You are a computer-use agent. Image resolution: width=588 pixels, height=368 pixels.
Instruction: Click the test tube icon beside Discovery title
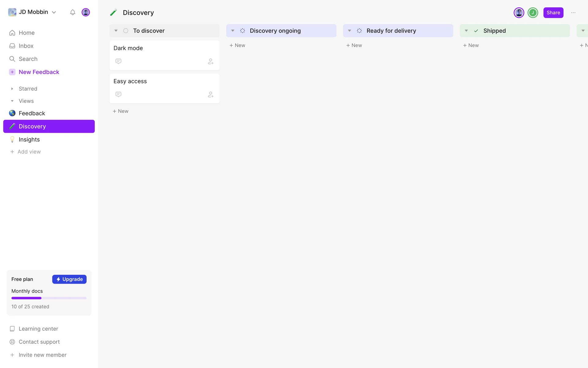pyautogui.click(x=114, y=13)
